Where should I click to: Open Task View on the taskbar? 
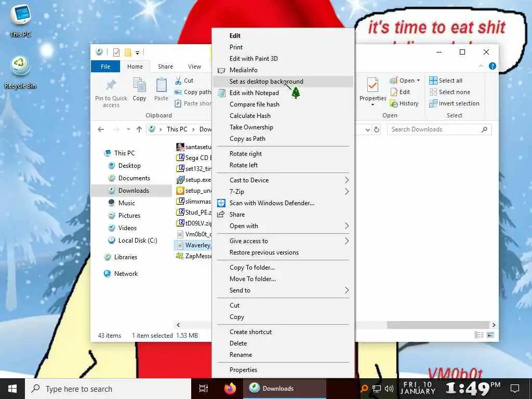click(203, 389)
